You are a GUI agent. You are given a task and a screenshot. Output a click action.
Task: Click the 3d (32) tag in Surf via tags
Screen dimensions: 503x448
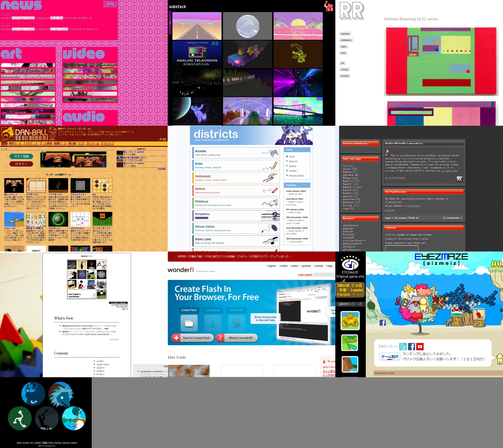point(348,166)
